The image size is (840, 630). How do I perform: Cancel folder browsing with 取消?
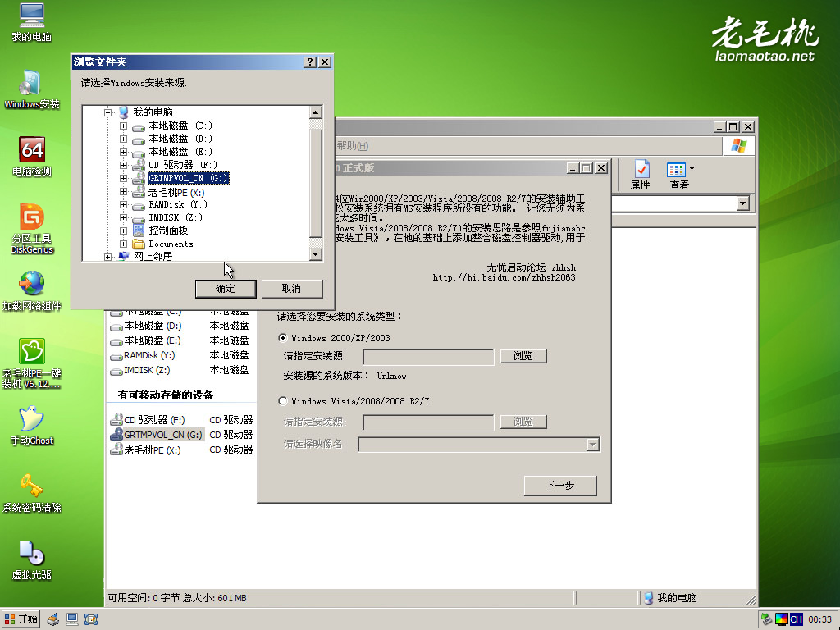(x=291, y=289)
